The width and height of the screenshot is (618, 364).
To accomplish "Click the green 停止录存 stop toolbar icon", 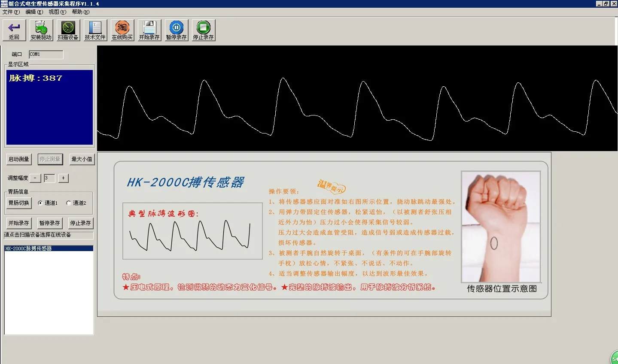I will point(204,30).
